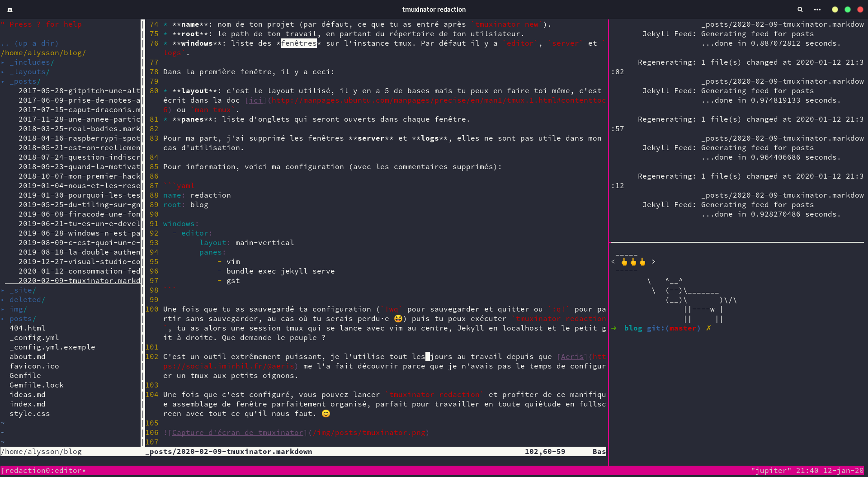Open 2019-05-25-du-tiling-sur-gn file in tree
The image size is (868, 477).
coord(80,205)
